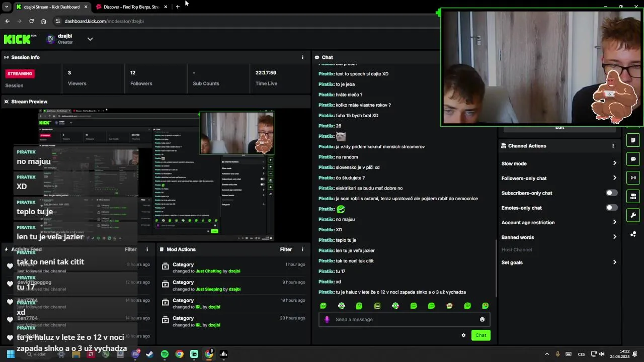The image size is (644, 362).
Task: Click the three-dots cluster icon in right sidebar
Action: [633, 234]
